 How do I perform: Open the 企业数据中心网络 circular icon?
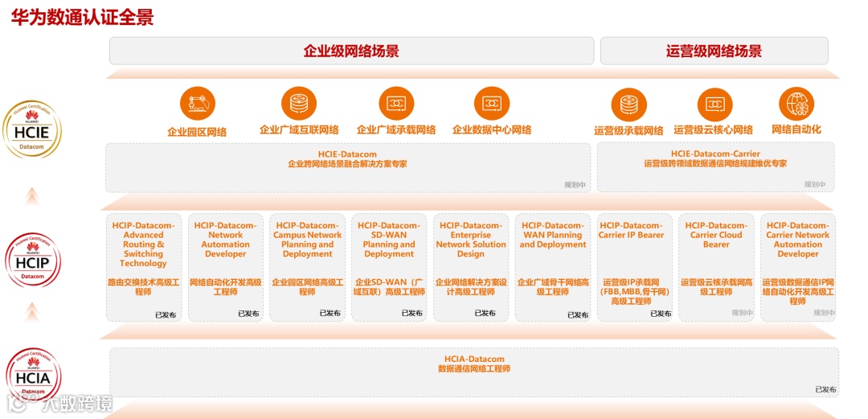point(492,104)
